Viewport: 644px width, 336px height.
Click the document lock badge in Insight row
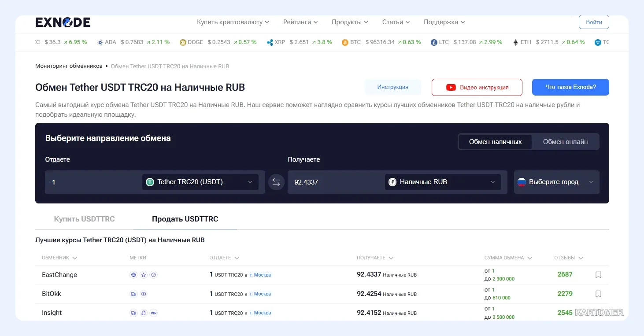(x=144, y=313)
